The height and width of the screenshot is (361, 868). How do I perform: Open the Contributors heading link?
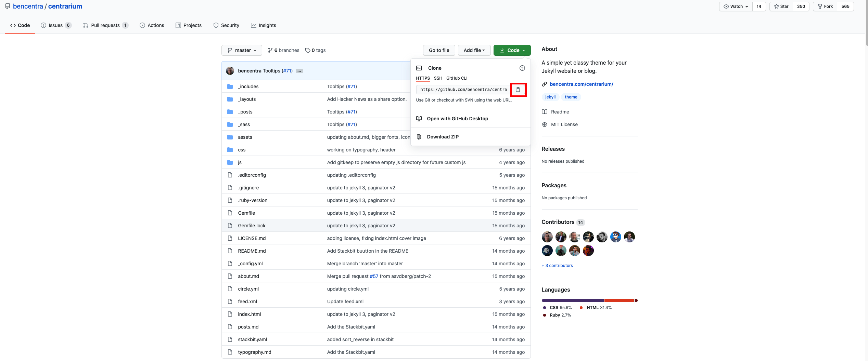558,222
